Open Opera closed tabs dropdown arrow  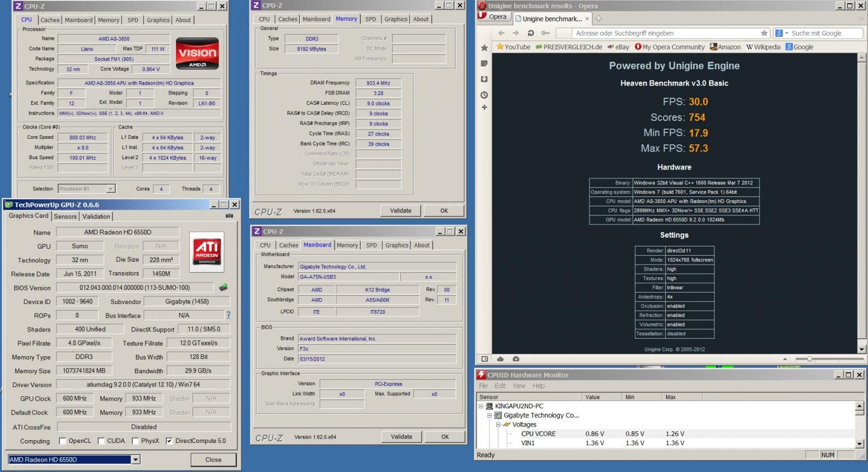point(861,19)
